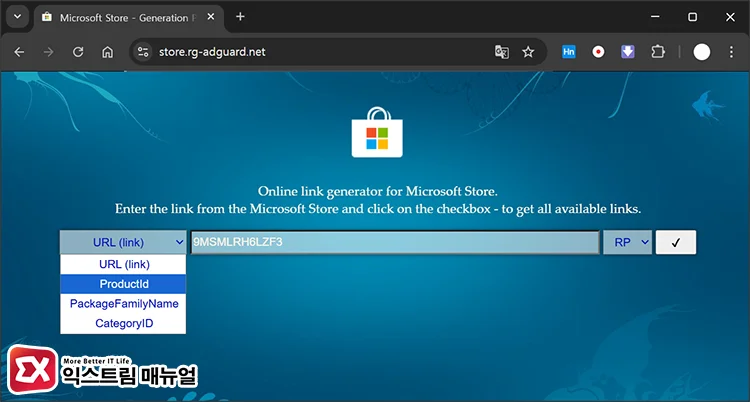
Task: Open a new browser tab
Action: pyautogui.click(x=240, y=17)
